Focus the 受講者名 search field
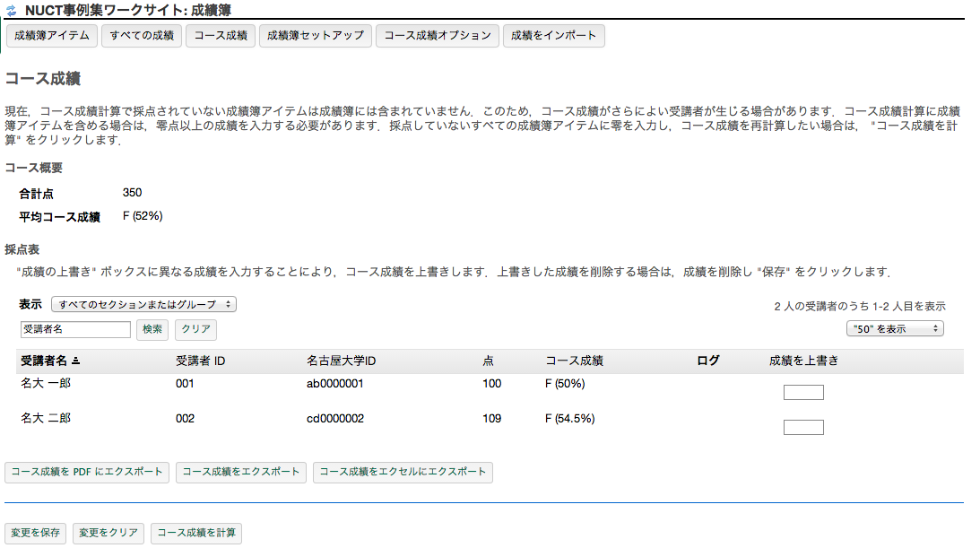Screen dimensions: 980x548 [75, 330]
